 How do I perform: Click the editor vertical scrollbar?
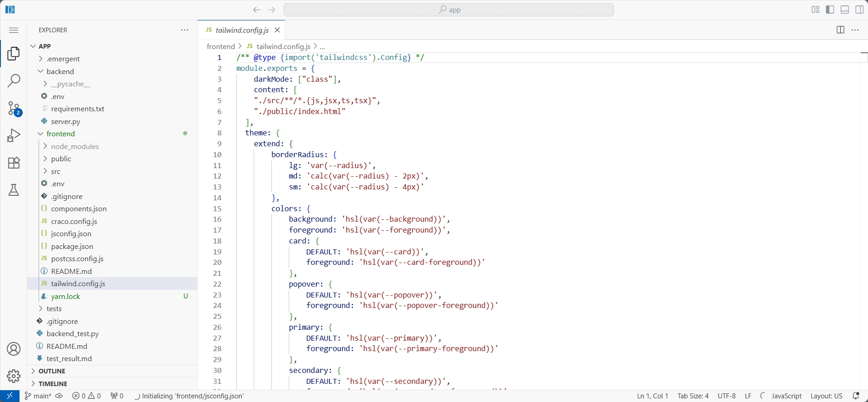click(864, 220)
